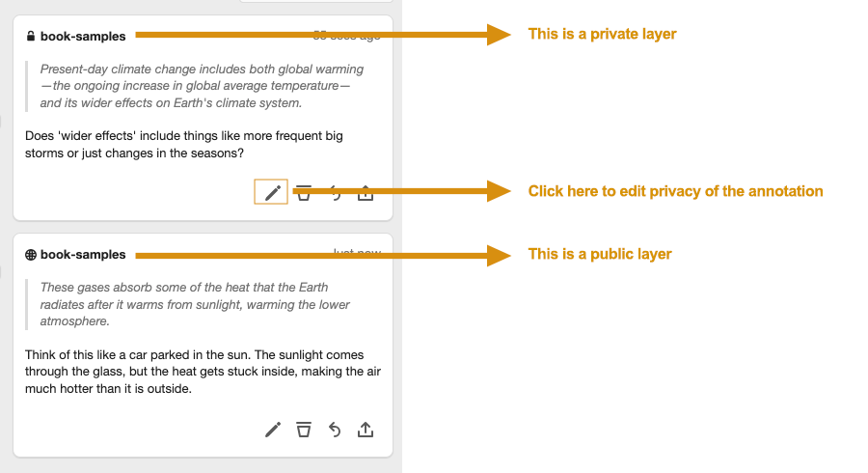The image size is (868, 473).
Task: Reply to the 'car parked in sun' annotation
Action: pyautogui.click(x=335, y=430)
